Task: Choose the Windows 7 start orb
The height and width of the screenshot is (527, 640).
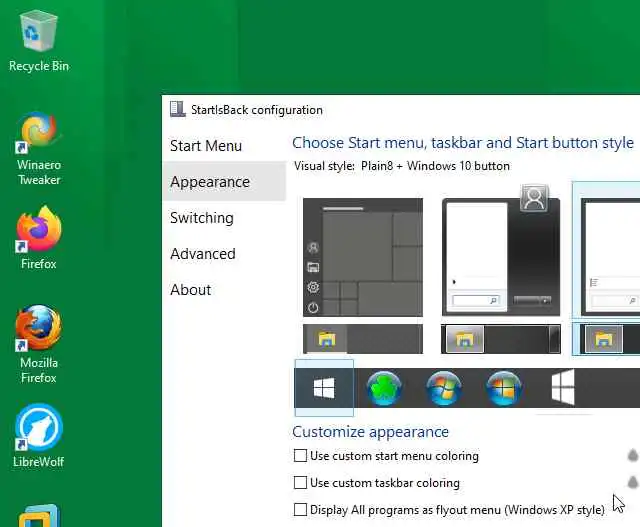Action: pos(444,388)
